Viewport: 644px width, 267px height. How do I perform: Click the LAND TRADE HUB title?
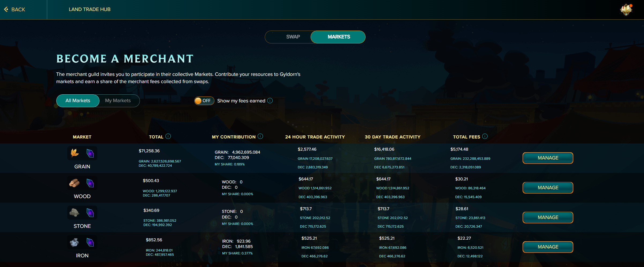[90, 9]
